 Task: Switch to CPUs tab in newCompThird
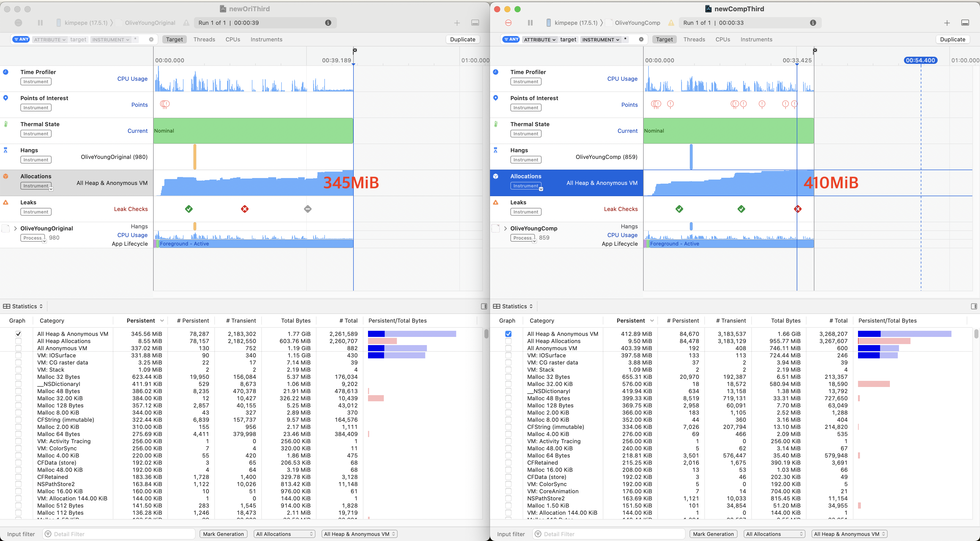click(722, 39)
